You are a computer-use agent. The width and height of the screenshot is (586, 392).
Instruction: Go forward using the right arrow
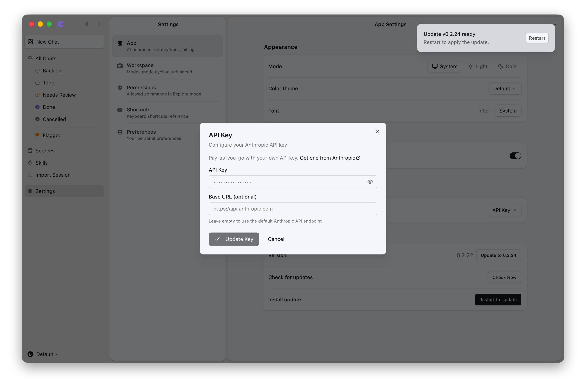pyautogui.click(x=99, y=24)
